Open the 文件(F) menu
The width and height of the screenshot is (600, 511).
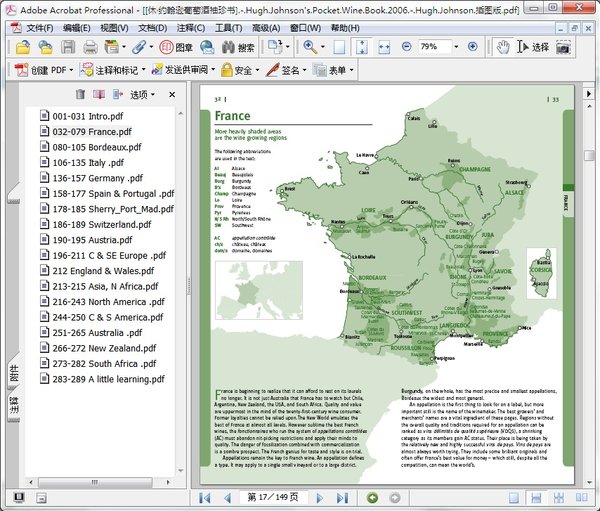pos(33,27)
